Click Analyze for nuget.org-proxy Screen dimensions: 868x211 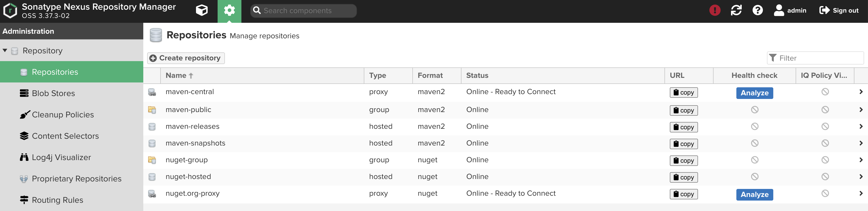754,195
